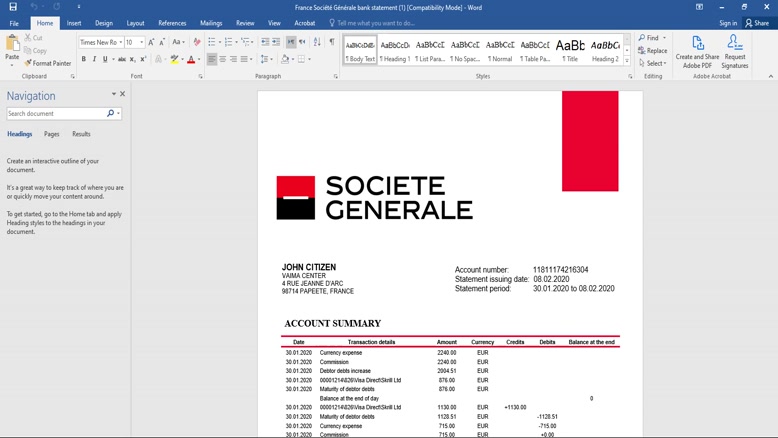Show or hide paragraph marks
This screenshot has height=438, width=778.
[x=332, y=42]
